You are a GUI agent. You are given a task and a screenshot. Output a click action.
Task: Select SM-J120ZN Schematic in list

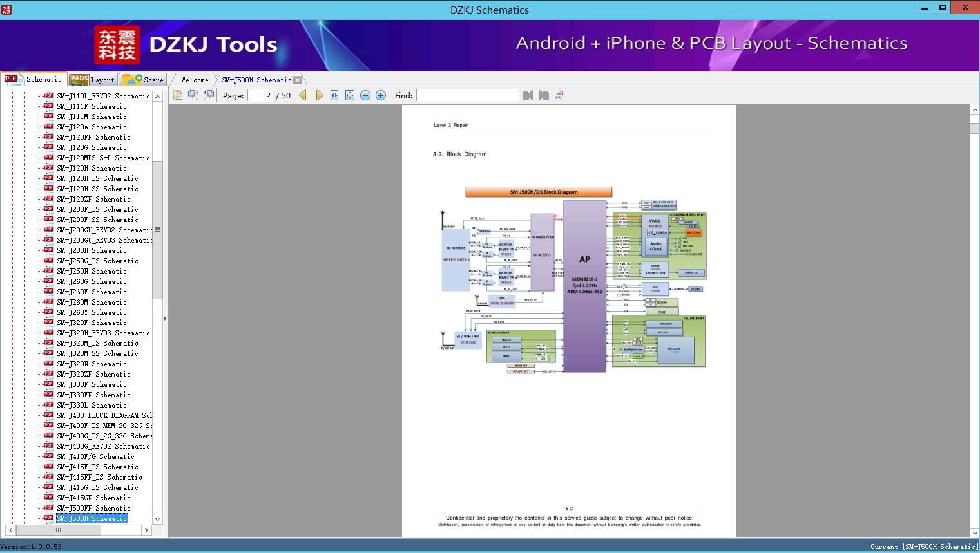coord(93,199)
